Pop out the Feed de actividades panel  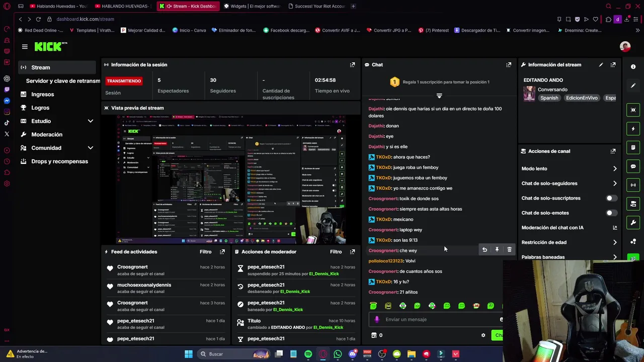point(222,252)
